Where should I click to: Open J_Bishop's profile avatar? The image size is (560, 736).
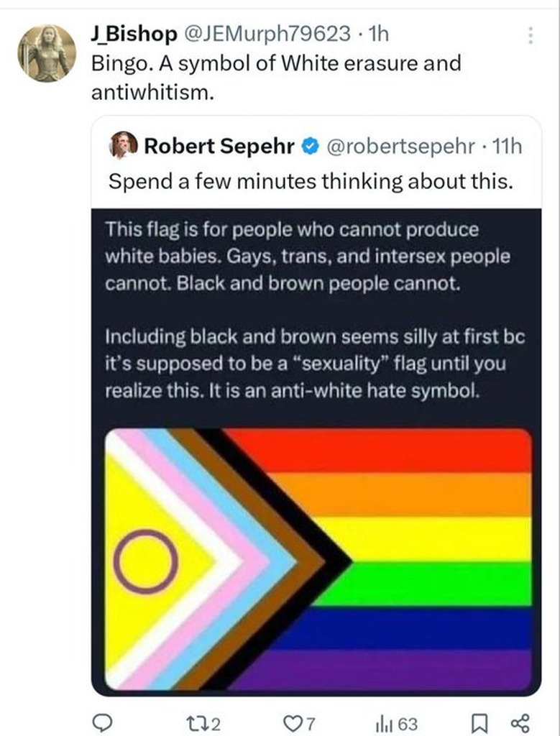(x=47, y=54)
